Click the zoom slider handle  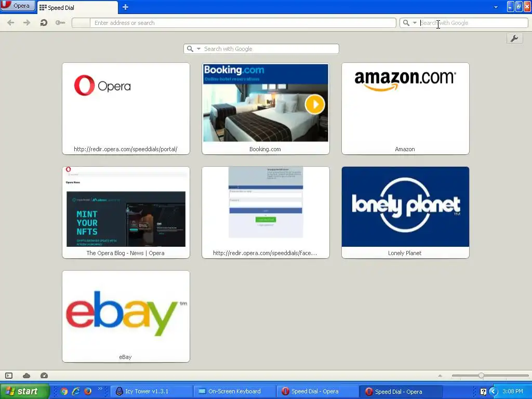coord(481,376)
